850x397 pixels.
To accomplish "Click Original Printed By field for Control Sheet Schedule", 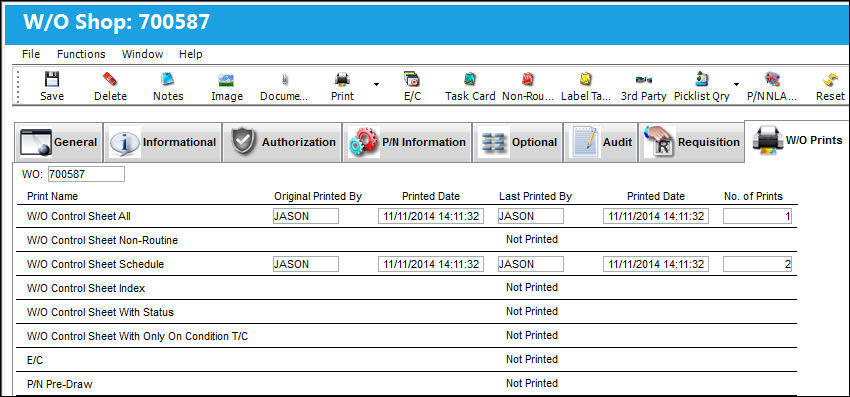I will click(306, 264).
